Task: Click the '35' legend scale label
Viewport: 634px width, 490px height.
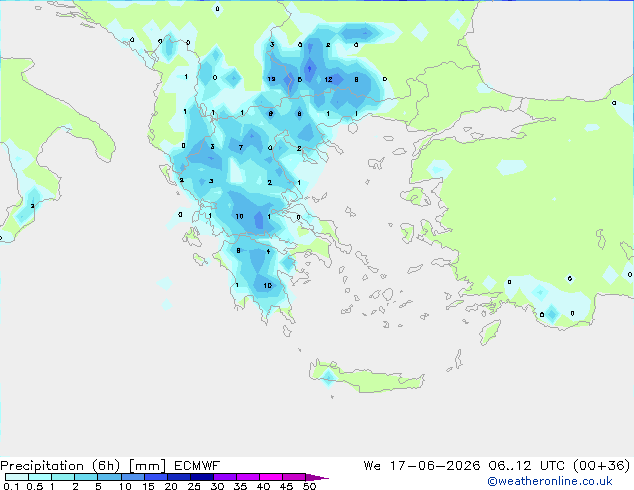Action: pos(240,486)
